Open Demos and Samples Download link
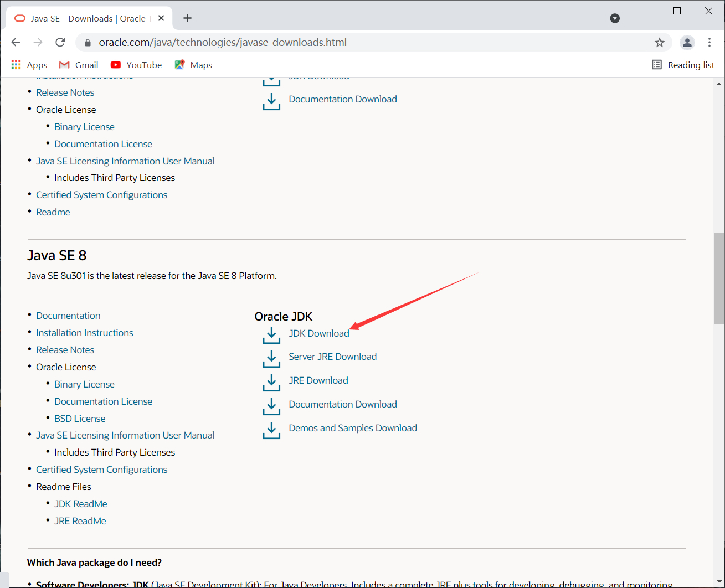725x588 pixels. [353, 428]
